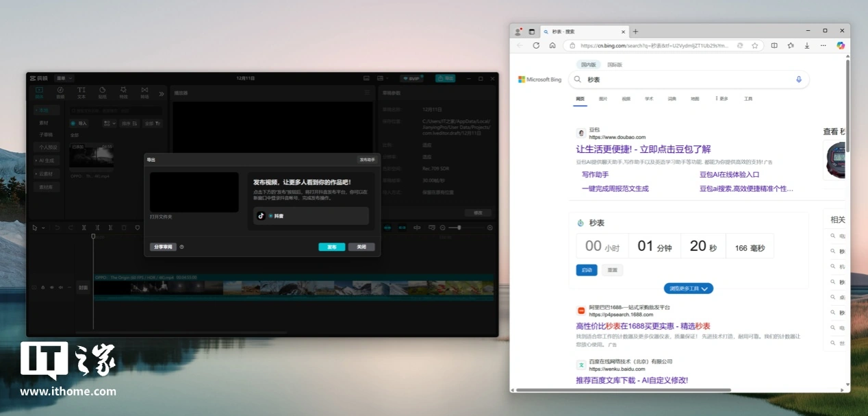Click the redo arrow in timeline toolbar
Viewport: 868px width, 416px height.
tap(71, 228)
